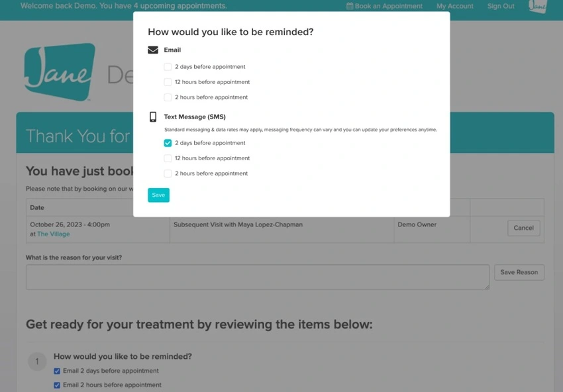The image size is (563, 392).
Task: Click the large teal Jane logo
Action: click(59, 72)
